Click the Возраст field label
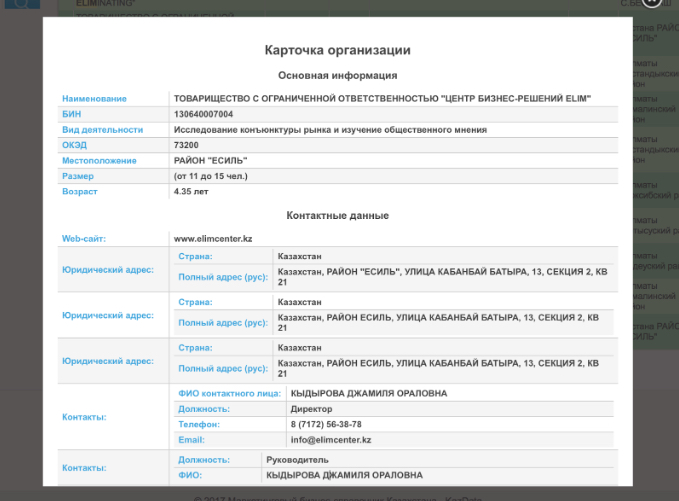This screenshot has height=501, width=679. click(x=80, y=191)
